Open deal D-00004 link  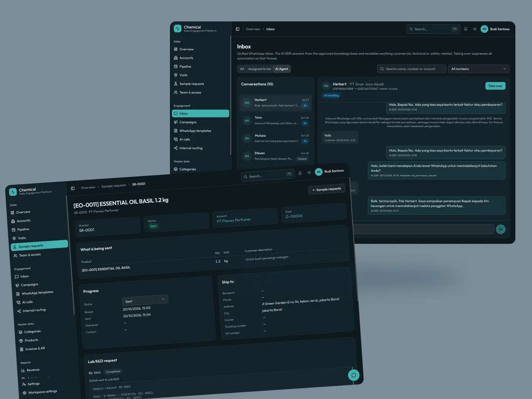pos(294,216)
